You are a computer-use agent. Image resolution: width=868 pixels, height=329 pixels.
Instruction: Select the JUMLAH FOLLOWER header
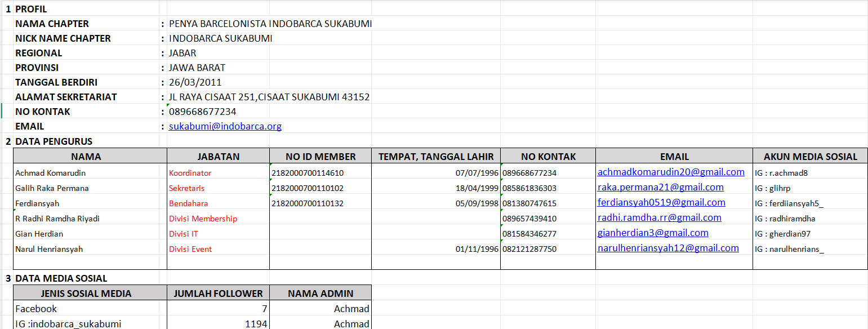pos(219,293)
